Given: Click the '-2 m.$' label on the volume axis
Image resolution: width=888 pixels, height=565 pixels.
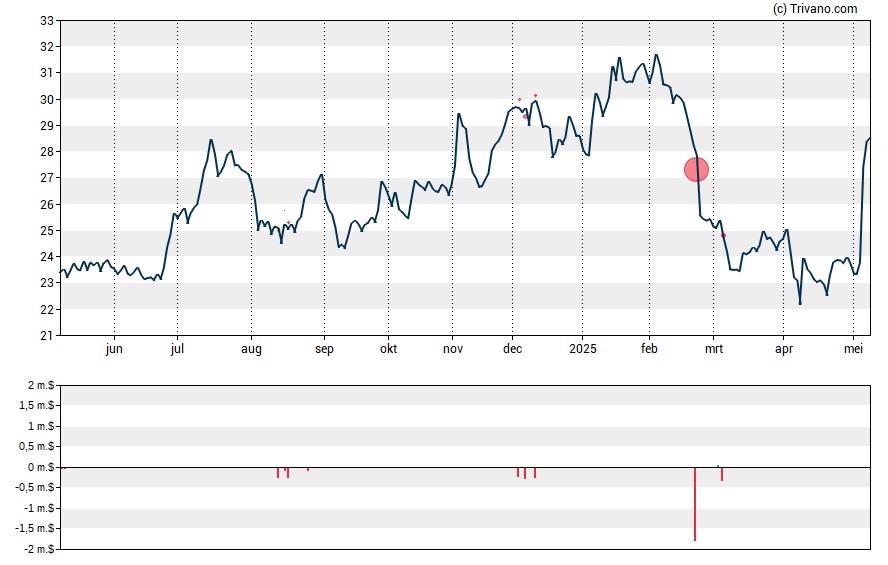Looking at the screenshot, I should point(39,549).
